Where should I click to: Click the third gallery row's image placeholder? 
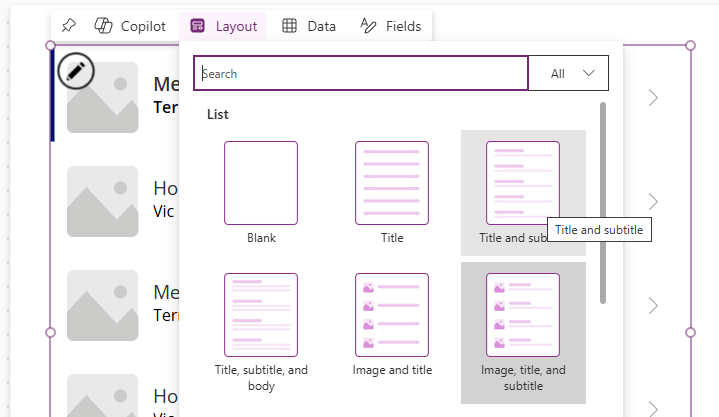click(102, 305)
